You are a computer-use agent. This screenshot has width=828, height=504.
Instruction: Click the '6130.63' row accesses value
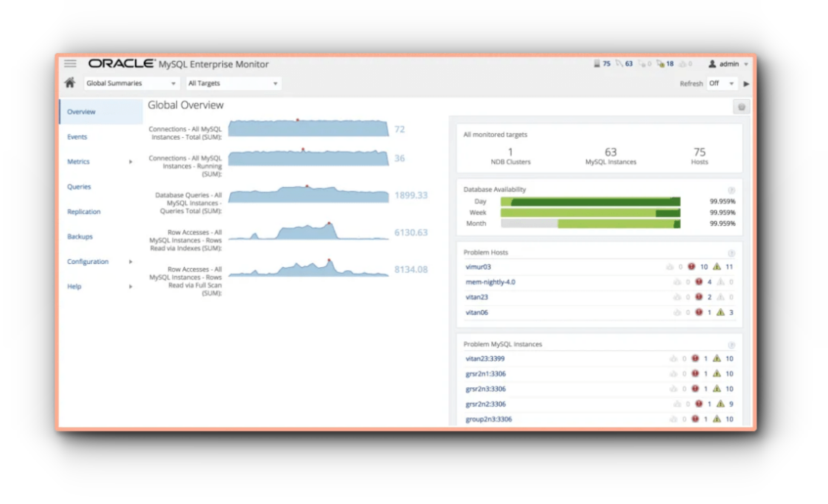point(411,232)
